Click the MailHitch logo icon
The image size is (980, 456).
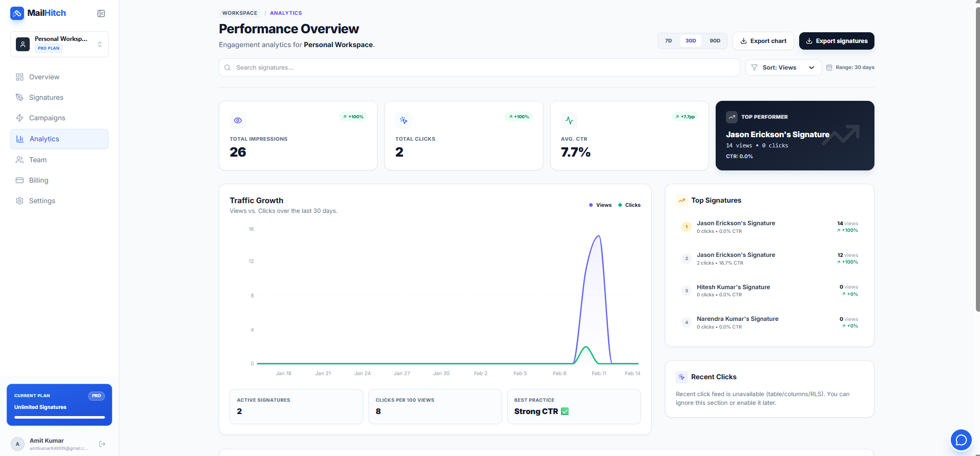coord(17,13)
